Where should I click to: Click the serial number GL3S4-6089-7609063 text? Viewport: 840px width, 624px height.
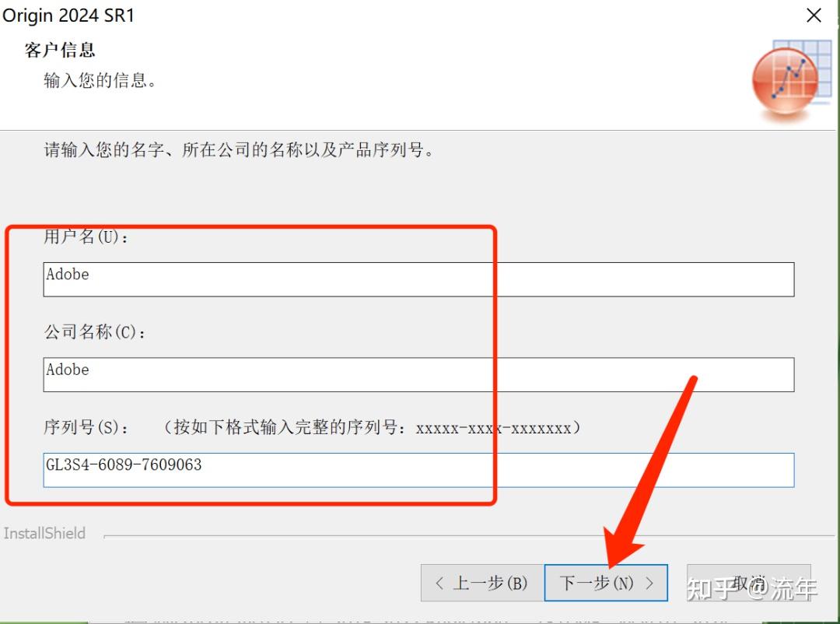click(x=124, y=466)
